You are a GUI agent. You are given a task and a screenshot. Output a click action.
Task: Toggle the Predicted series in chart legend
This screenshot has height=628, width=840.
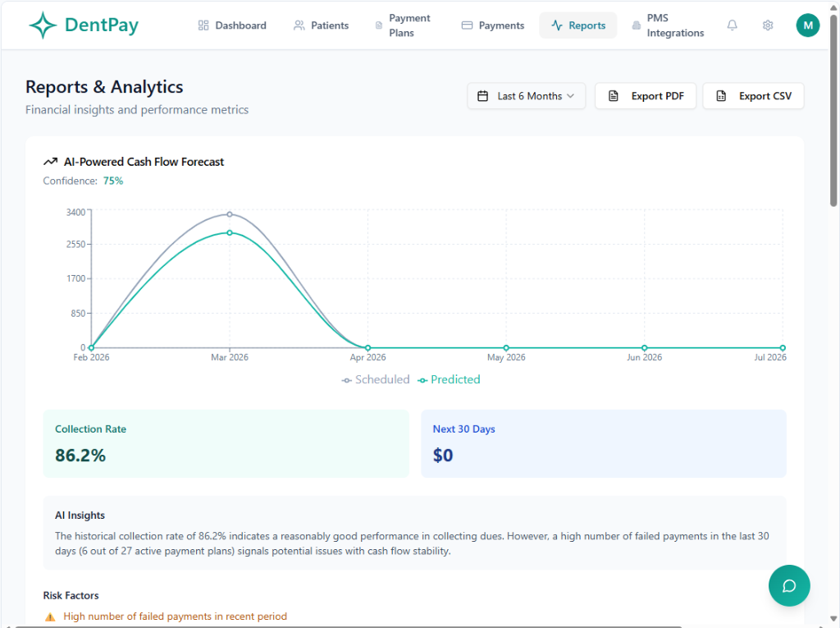click(449, 380)
